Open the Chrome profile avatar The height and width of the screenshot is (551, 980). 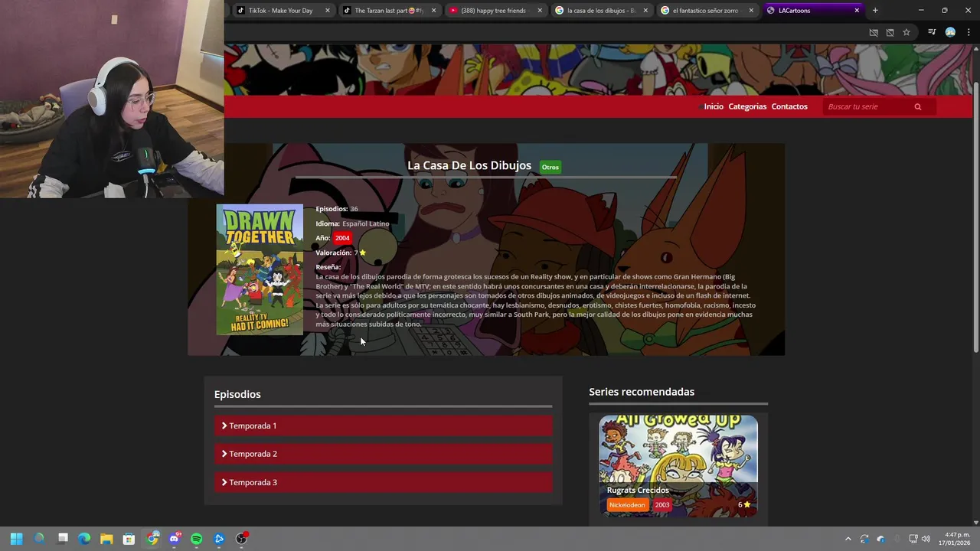950,32
